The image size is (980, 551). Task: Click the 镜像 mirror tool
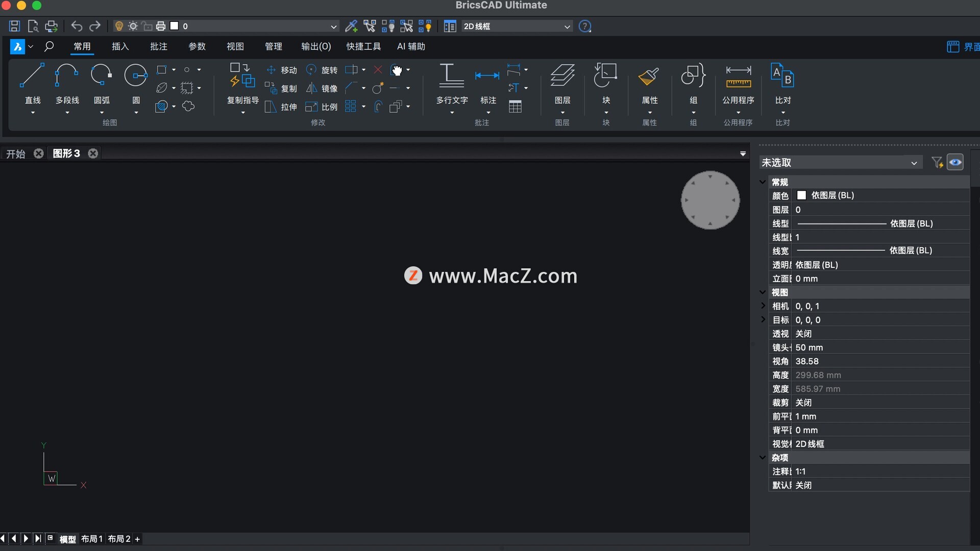point(322,88)
